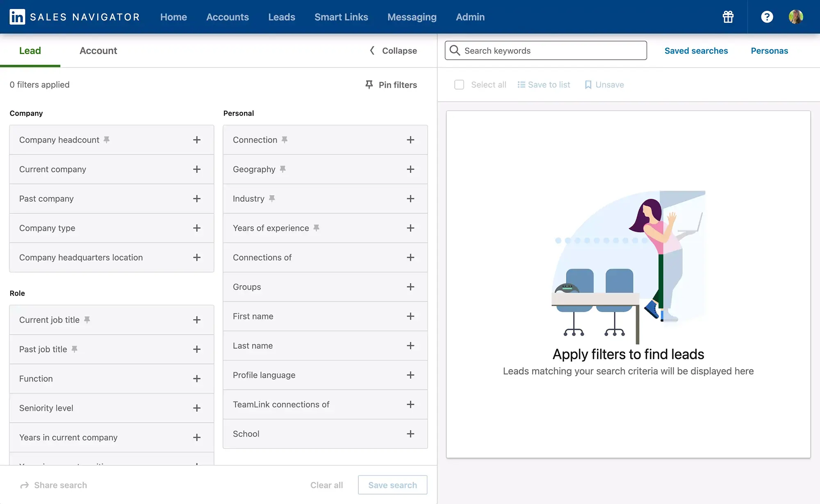
Task: Enable the Account tab view
Action: click(x=98, y=50)
